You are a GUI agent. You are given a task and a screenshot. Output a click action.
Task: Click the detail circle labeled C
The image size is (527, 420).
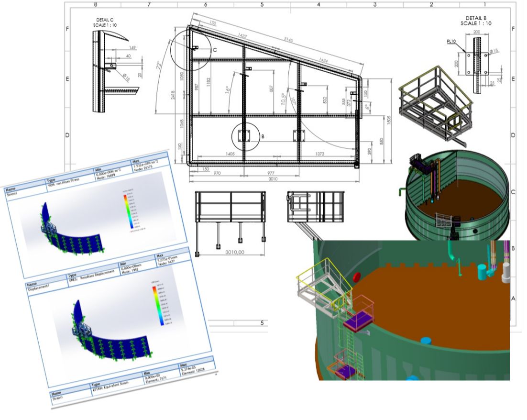[x=191, y=49]
